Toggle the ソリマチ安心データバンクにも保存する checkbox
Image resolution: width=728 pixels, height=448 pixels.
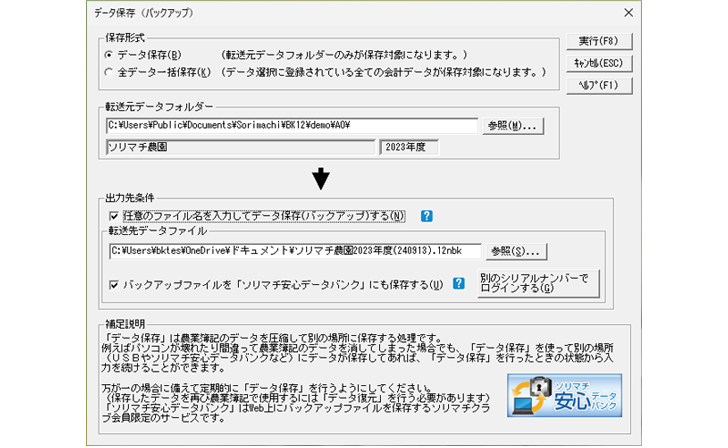pos(114,285)
